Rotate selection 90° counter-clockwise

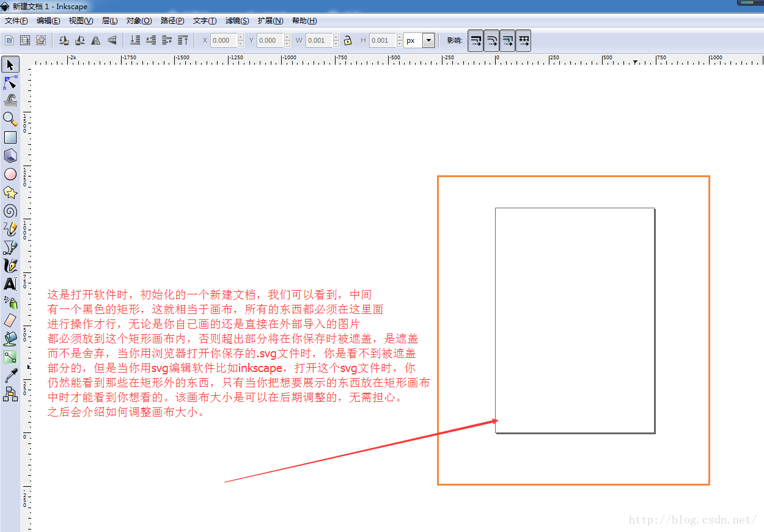64,40
